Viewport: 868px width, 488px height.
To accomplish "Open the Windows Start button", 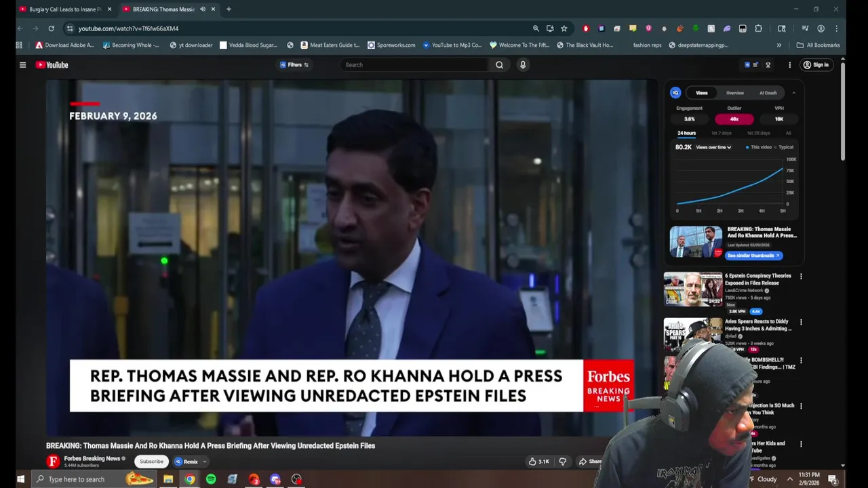I will [20, 479].
